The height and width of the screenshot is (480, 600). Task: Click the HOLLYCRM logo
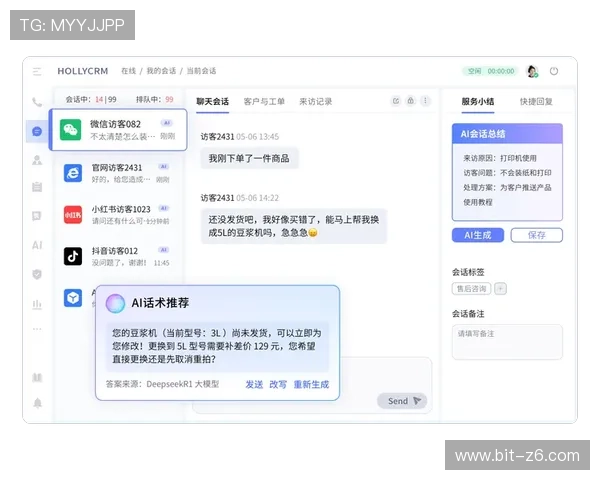[83, 71]
